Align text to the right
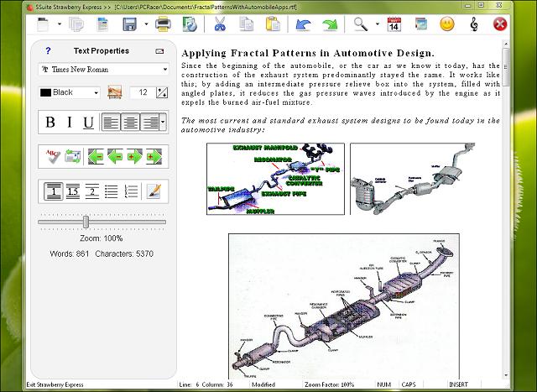The height and width of the screenshot is (392, 537). [x=149, y=122]
